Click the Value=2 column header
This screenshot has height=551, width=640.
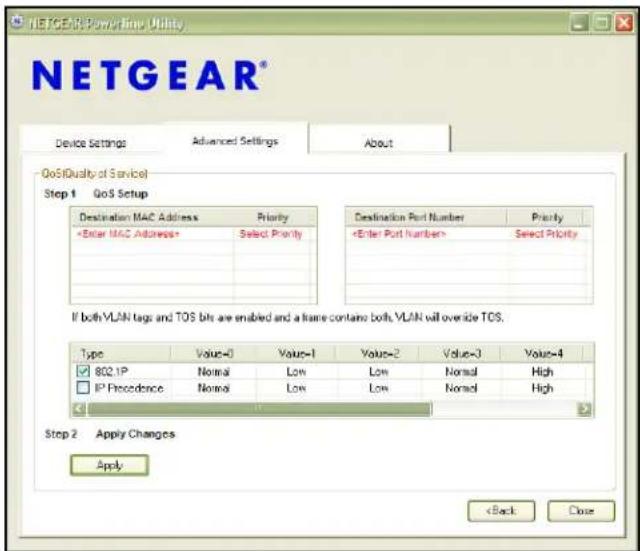380,353
